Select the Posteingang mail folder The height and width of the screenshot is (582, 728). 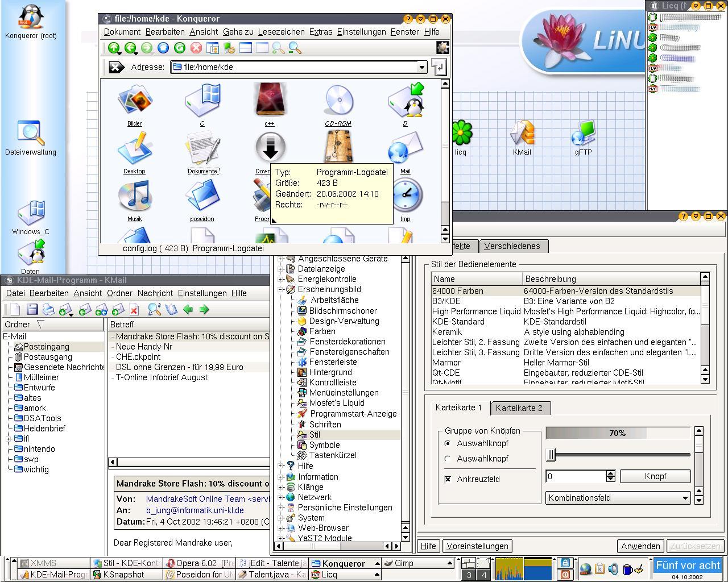(x=47, y=347)
